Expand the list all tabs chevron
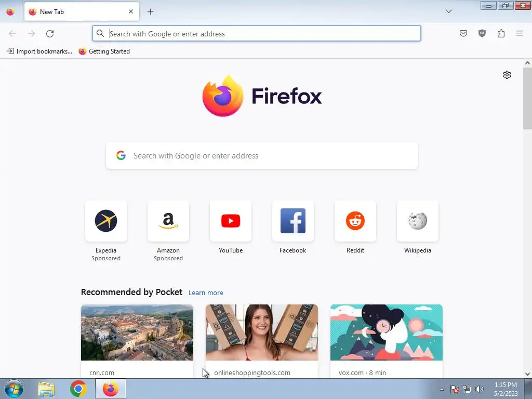The height and width of the screenshot is (399, 532). tap(448, 11)
